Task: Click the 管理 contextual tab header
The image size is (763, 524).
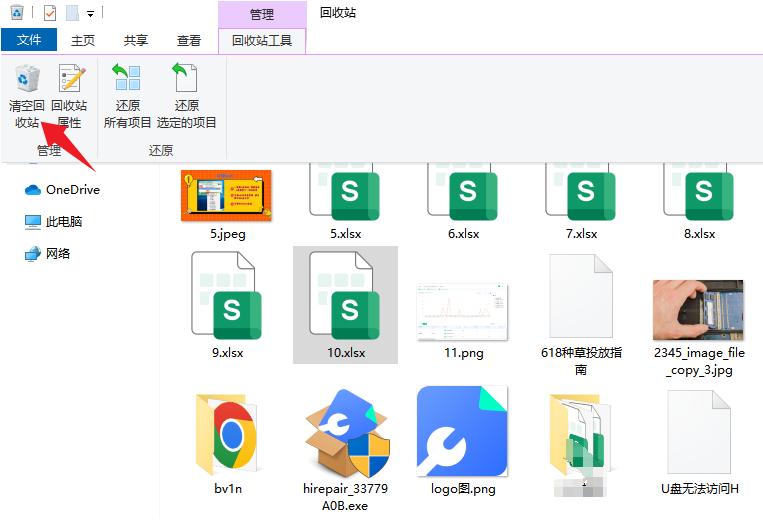Action: (x=262, y=15)
